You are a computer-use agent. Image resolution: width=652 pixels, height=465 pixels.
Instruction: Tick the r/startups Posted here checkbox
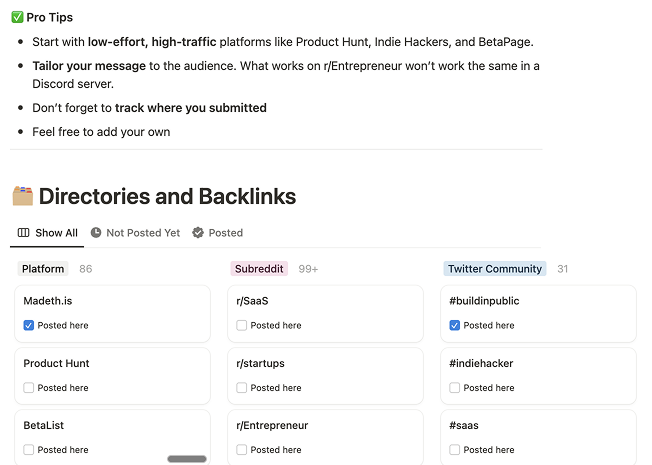242,388
